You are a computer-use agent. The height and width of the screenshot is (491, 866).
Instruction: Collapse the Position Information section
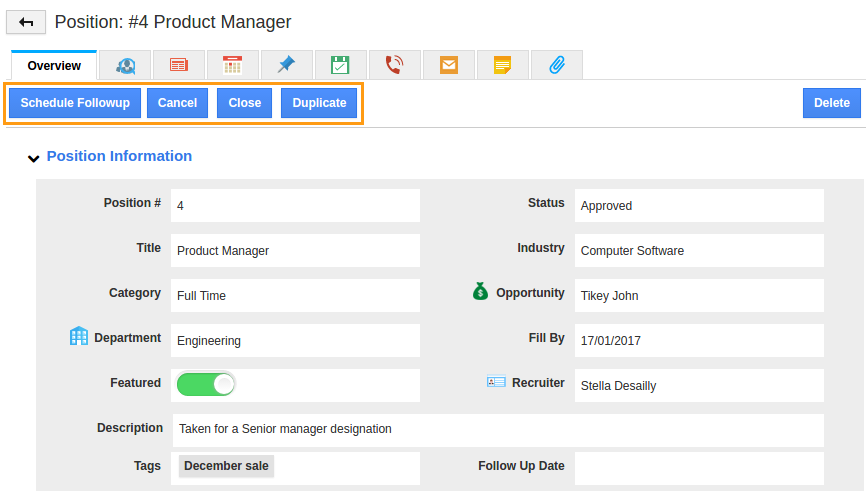[x=34, y=158]
